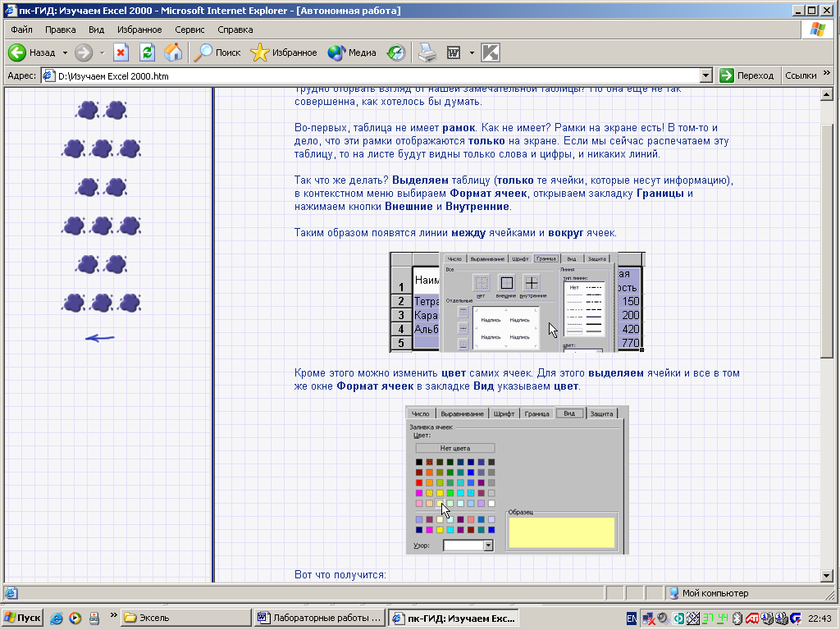This screenshot has height=630, width=840.
Task: Click the Границы dialog screenshot image
Action: pyautogui.click(x=517, y=302)
